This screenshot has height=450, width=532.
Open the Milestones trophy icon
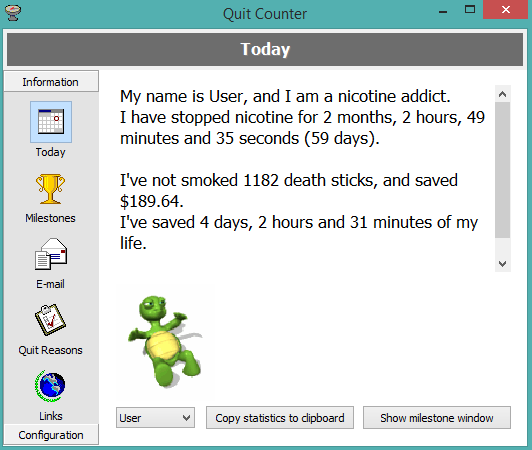tap(50, 189)
